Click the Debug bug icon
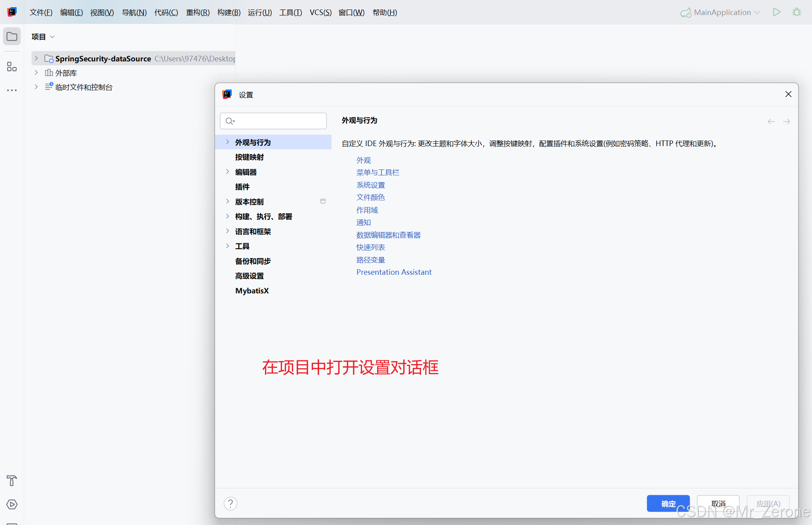The image size is (812, 525). 797,12
